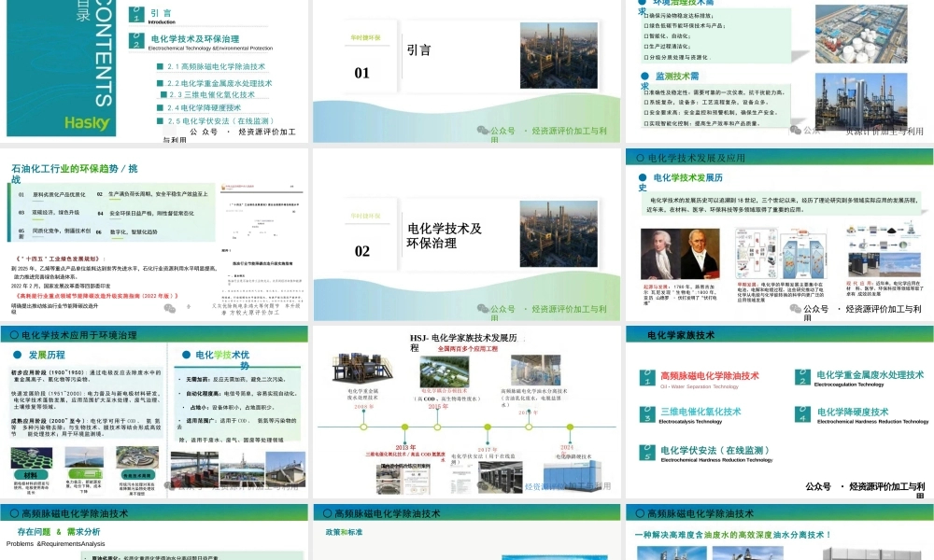Click the red '全国两百多个应用工程' text on timeline slide
This screenshot has height=560, width=934.
tap(468, 349)
